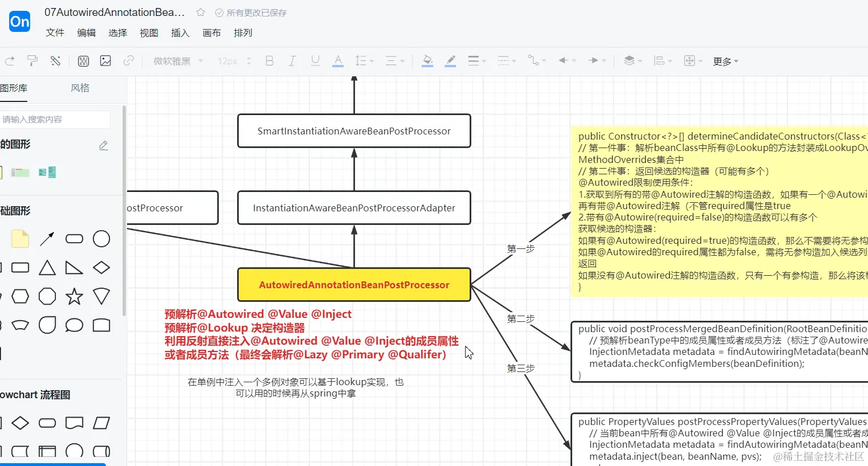The height and width of the screenshot is (466, 868).
Task: Open the line width dropdown
Action: 476,61
